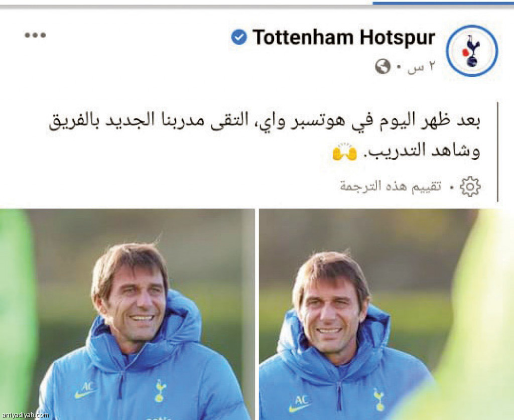
Task: Click the yellow crest on right photo jacket
Action: click(379, 400)
